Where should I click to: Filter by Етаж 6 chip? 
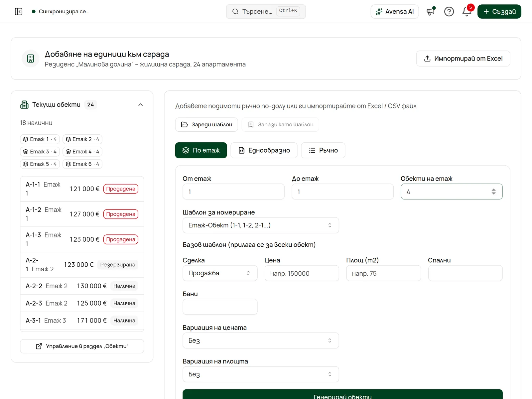[82, 164]
